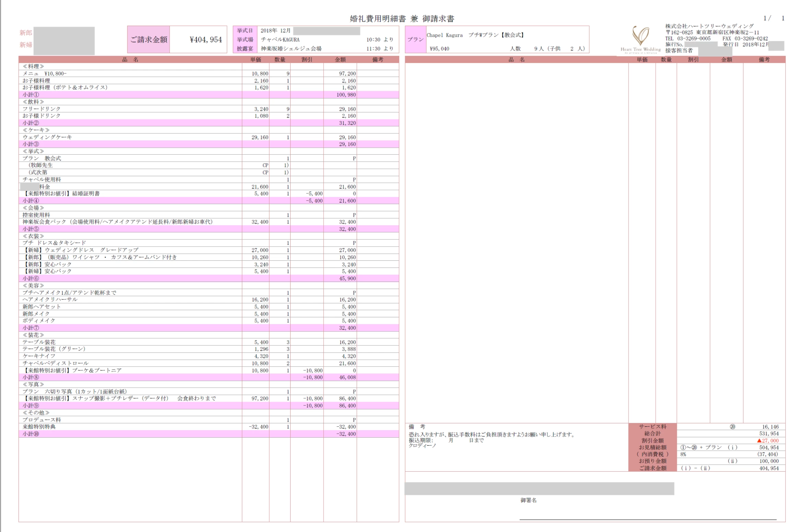Click the お預り金額 deposit label
The height and width of the screenshot is (532, 798).
[652, 461]
